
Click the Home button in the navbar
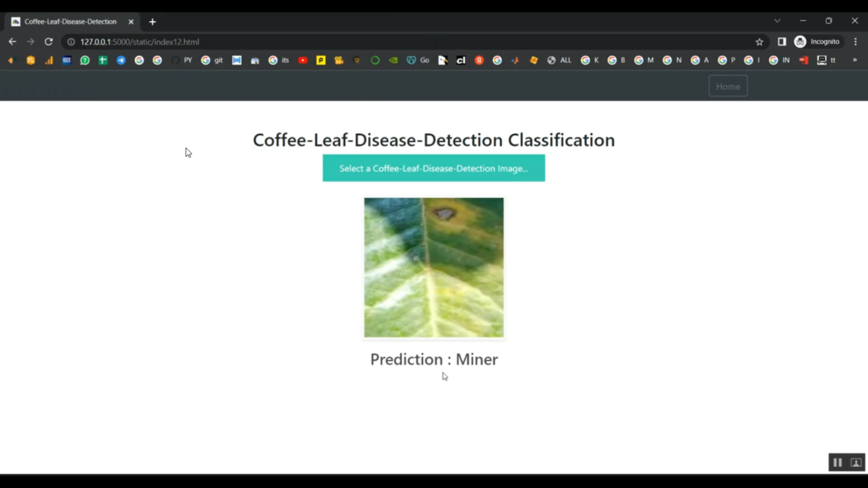(x=728, y=86)
